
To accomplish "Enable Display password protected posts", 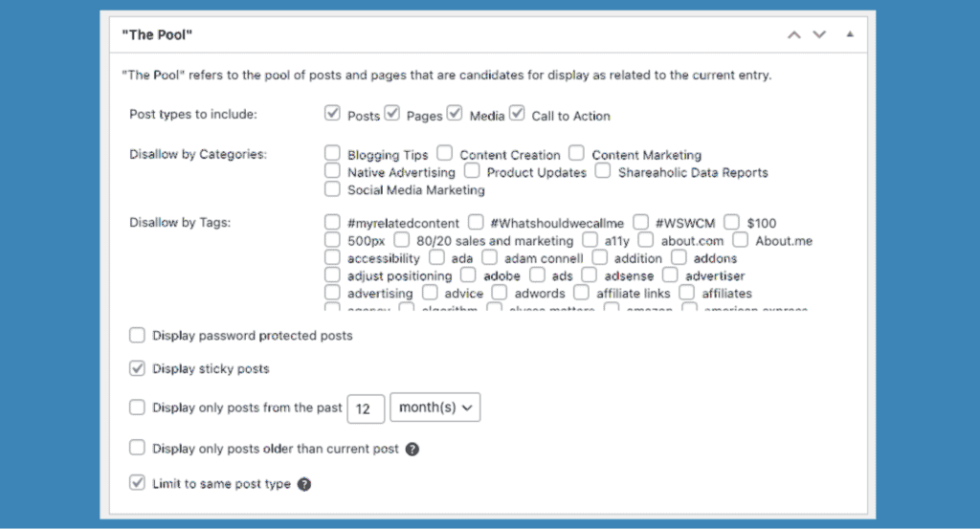I will tap(137, 336).
